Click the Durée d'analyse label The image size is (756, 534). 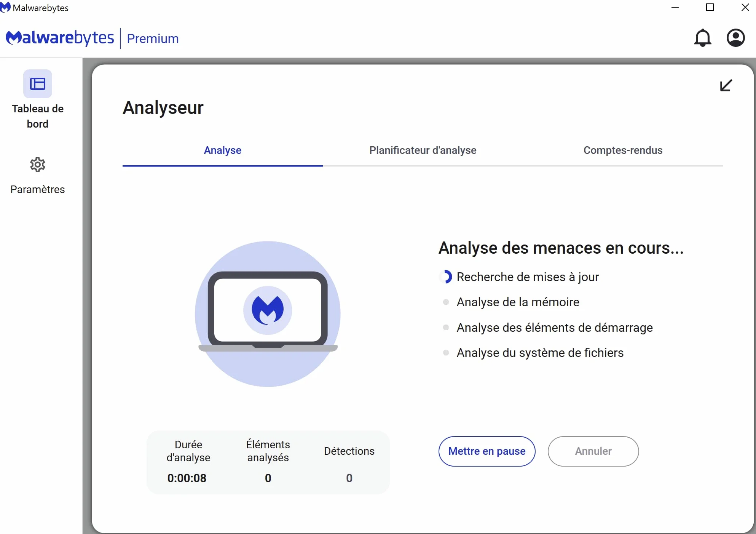(188, 451)
